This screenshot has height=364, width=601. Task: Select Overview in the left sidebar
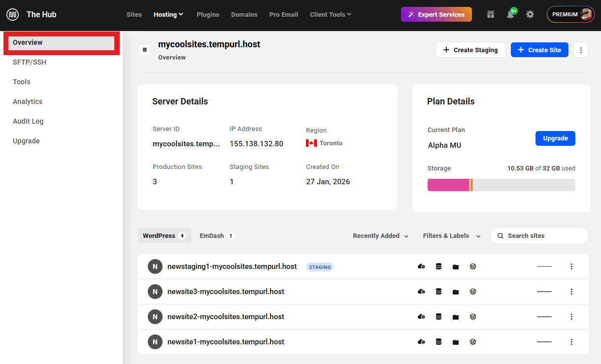click(x=62, y=43)
